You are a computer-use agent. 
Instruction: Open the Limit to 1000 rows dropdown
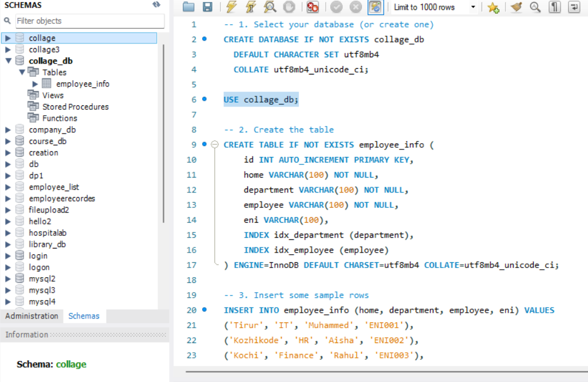[x=473, y=7]
